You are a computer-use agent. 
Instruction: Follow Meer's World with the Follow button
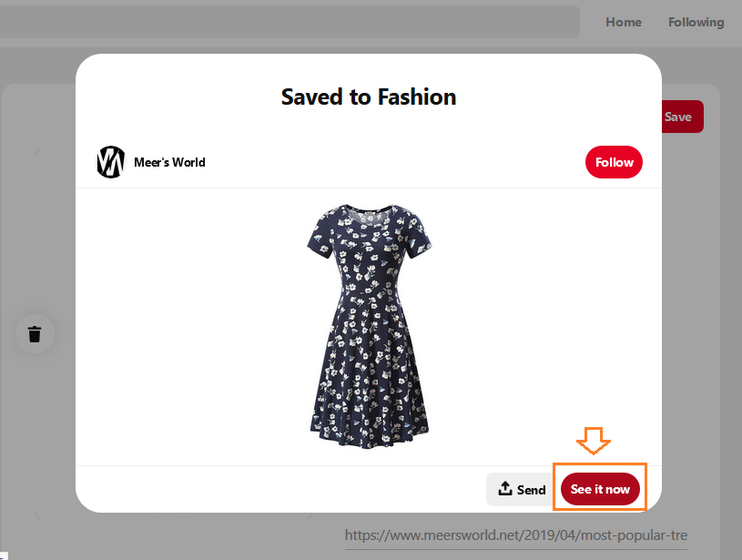[x=613, y=161]
